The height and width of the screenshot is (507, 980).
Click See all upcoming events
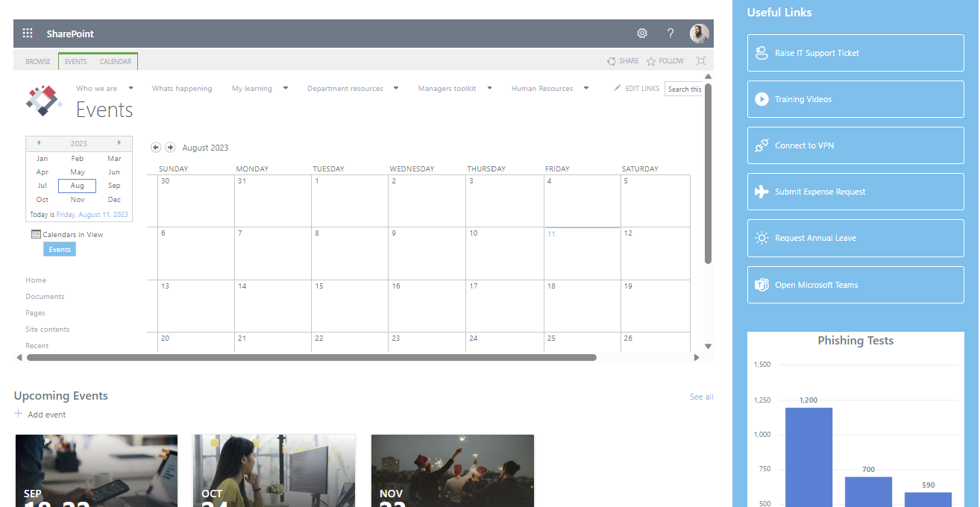pyautogui.click(x=701, y=397)
